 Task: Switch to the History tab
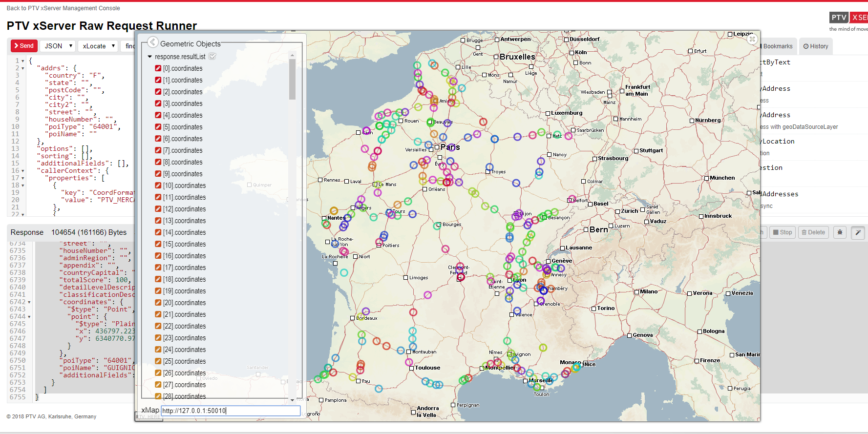point(816,46)
